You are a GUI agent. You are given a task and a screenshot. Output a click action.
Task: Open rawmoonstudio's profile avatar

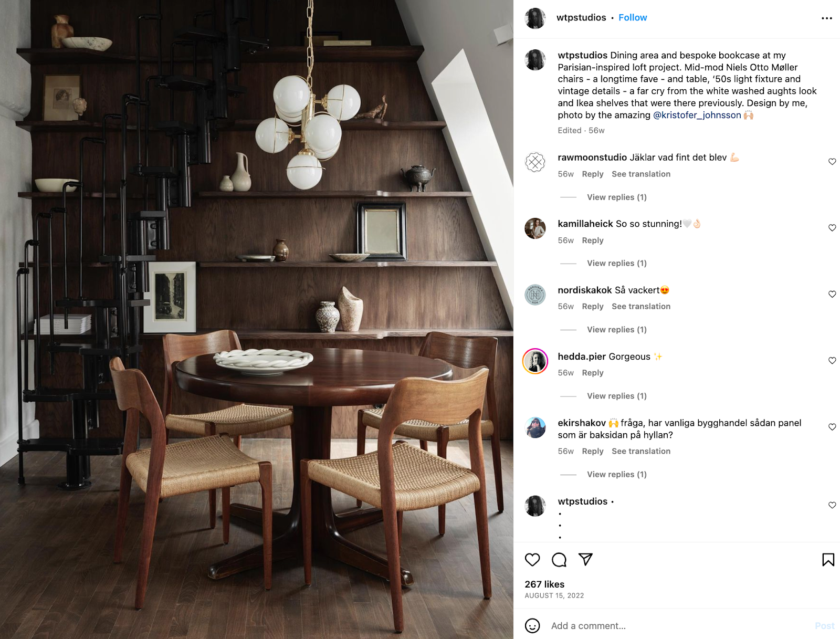[535, 162]
